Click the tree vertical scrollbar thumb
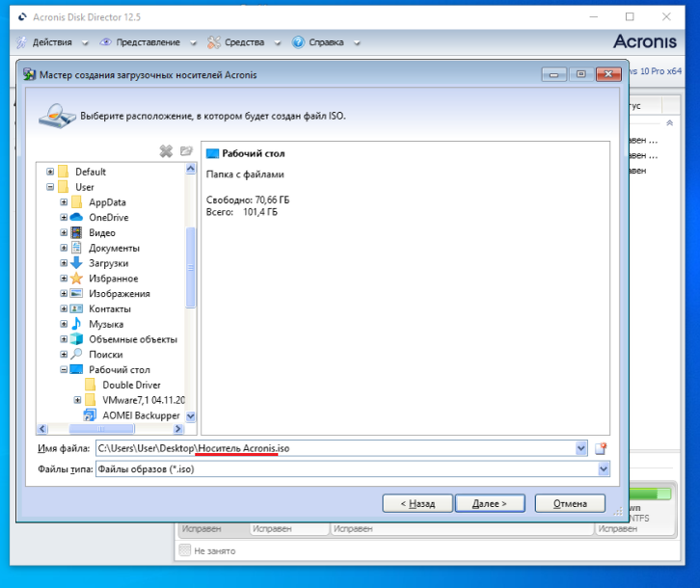Image resolution: width=700 pixels, height=588 pixels. pyautogui.click(x=191, y=267)
